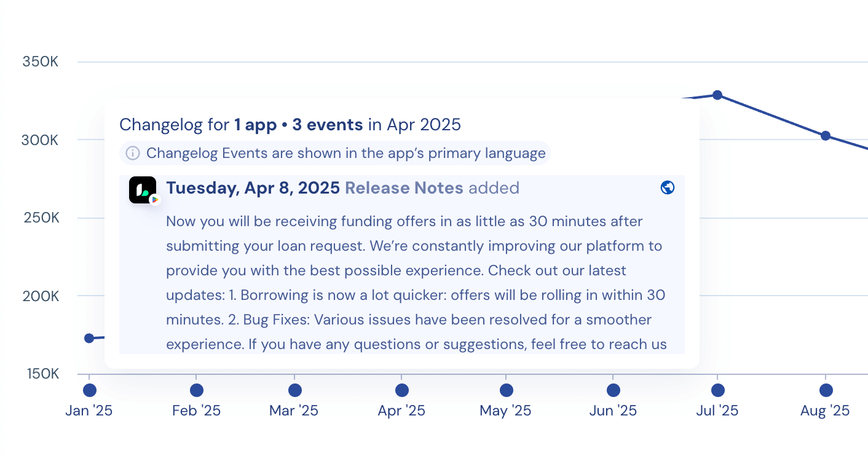This screenshot has width=868, height=456.
Task: Click the Jul '25 changelog event marker
Action: point(718,390)
